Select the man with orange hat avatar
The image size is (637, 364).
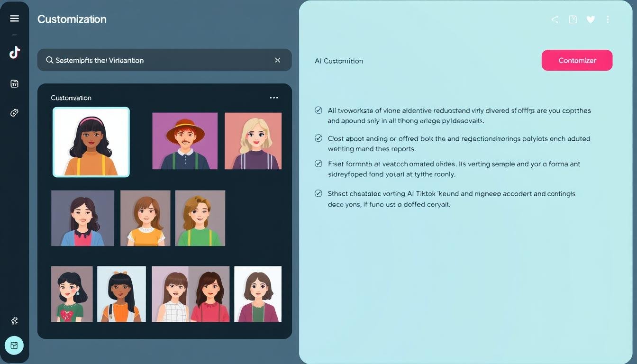(x=185, y=141)
